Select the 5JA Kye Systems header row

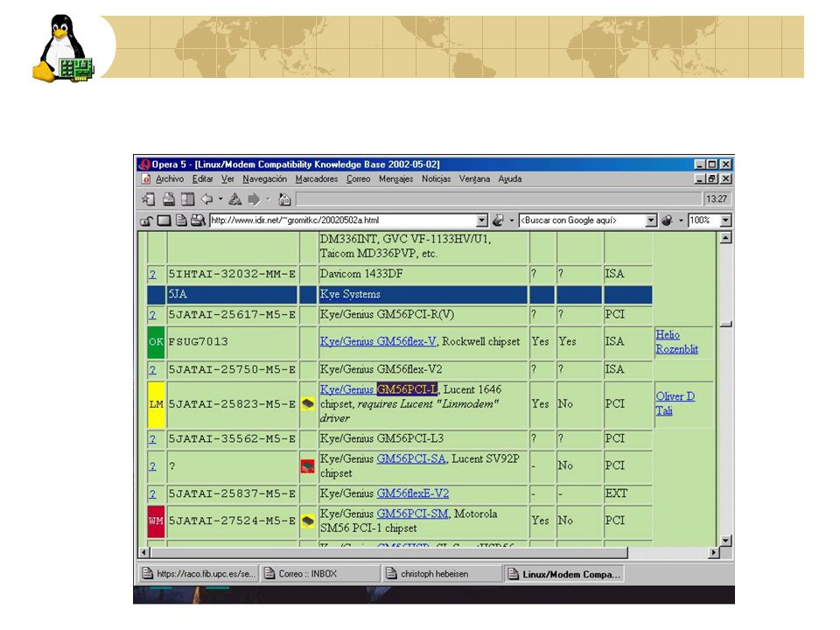400,294
